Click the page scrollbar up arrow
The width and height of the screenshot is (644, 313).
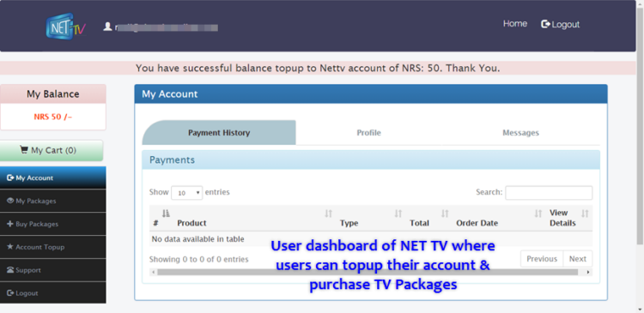pos(640,3)
